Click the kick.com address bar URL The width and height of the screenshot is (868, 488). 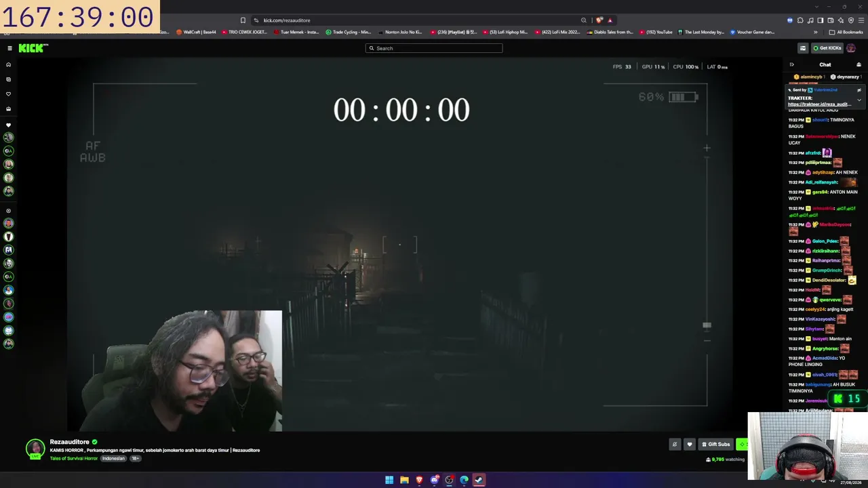(287, 20)
